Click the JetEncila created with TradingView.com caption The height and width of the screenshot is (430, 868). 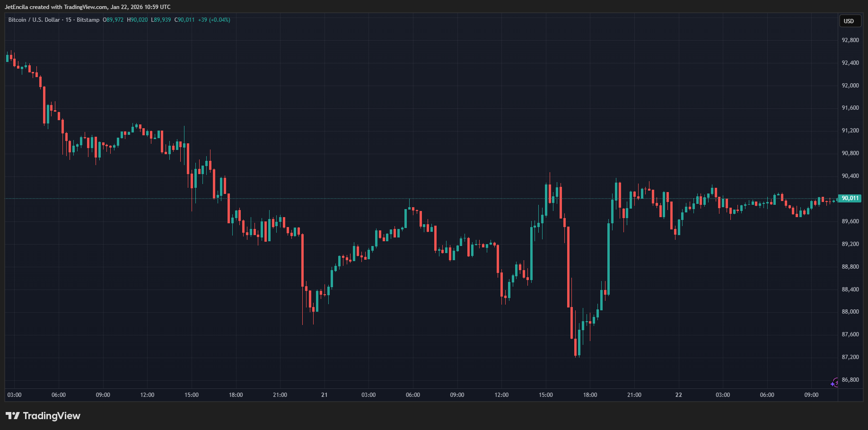(88, 7)
